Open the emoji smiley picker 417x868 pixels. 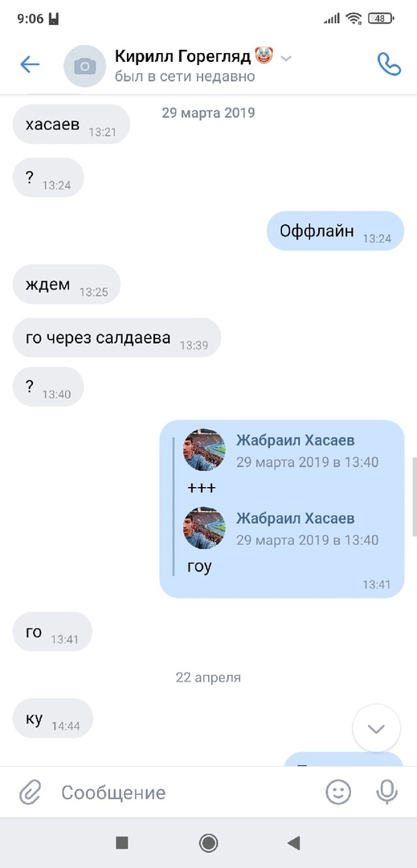click(x=338, y=792)
